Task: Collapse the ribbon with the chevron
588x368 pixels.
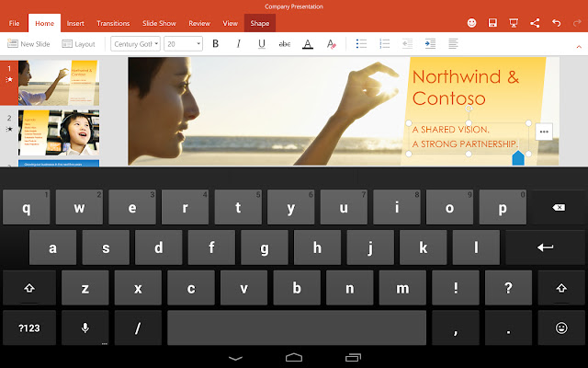Action: click(x=579, y=47)
